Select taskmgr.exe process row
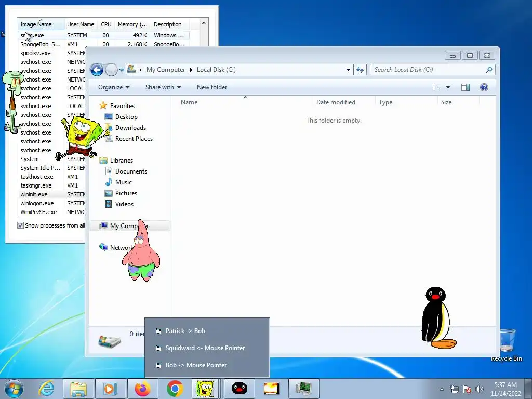 click(x=51, y=185)
